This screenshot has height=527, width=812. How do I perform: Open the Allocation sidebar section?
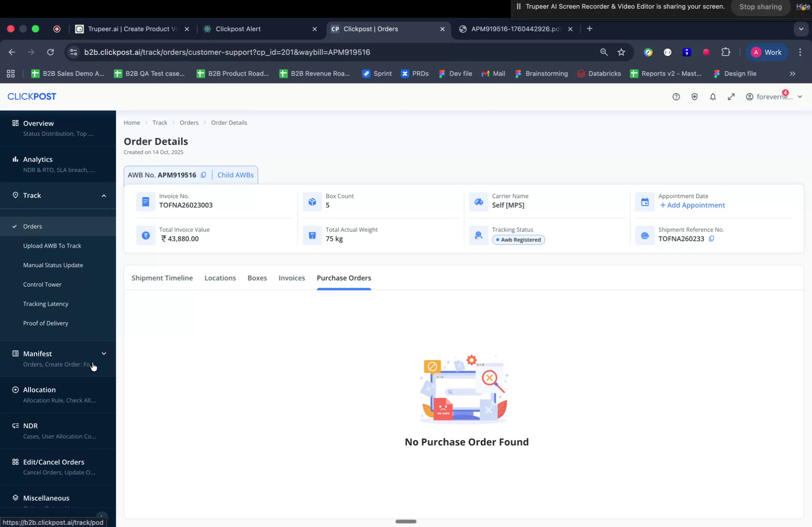(39, 390)
